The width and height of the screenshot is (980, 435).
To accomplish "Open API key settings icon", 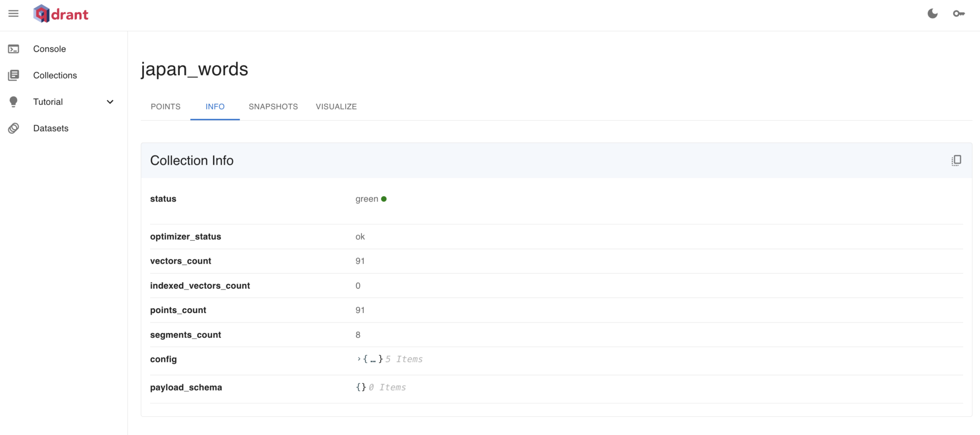I will tap(958, 14).
